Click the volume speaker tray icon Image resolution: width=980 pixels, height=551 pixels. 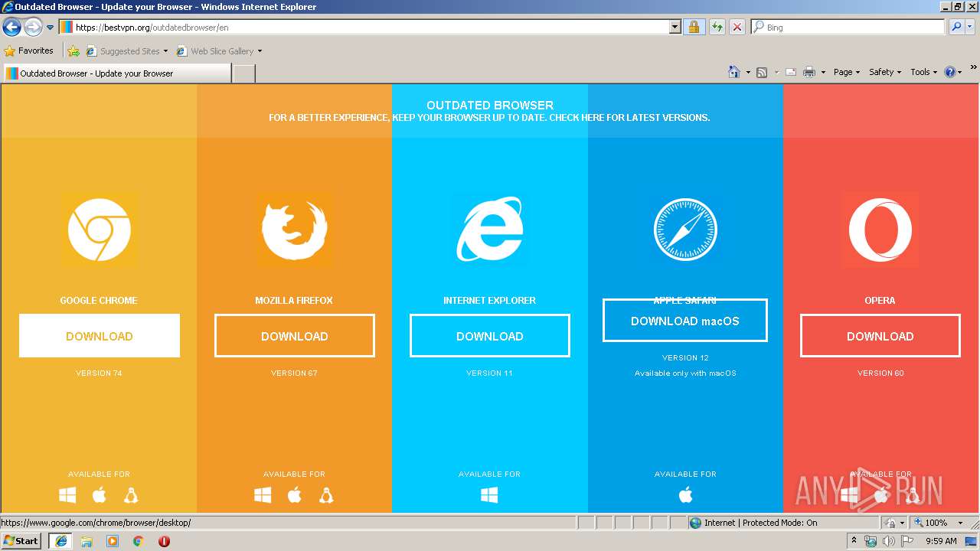(x=888, y=541)
